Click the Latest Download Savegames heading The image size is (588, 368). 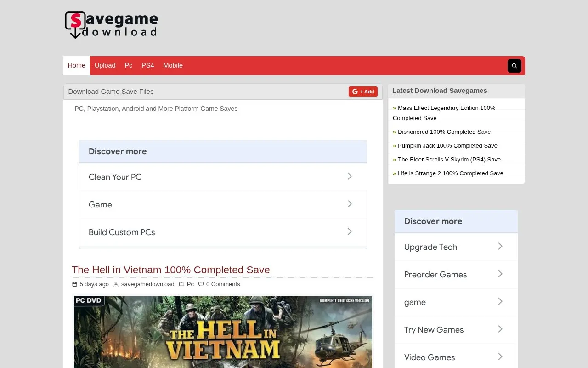[440, 91]
